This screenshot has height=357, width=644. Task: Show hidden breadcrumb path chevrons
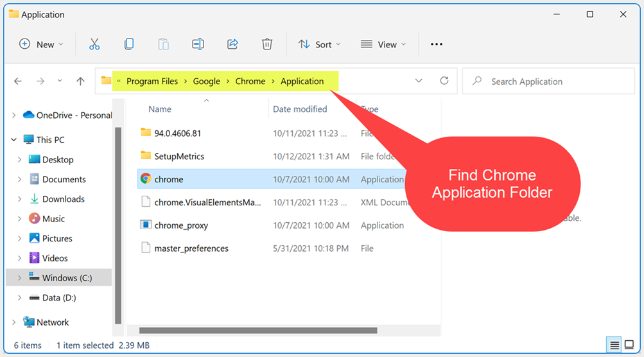[119, 81]
